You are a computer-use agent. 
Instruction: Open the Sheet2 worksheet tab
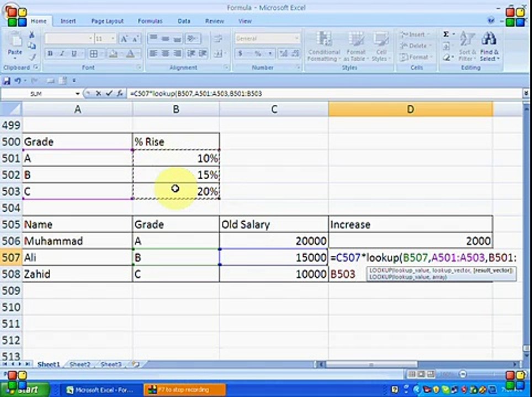click(x=79, y=364)
